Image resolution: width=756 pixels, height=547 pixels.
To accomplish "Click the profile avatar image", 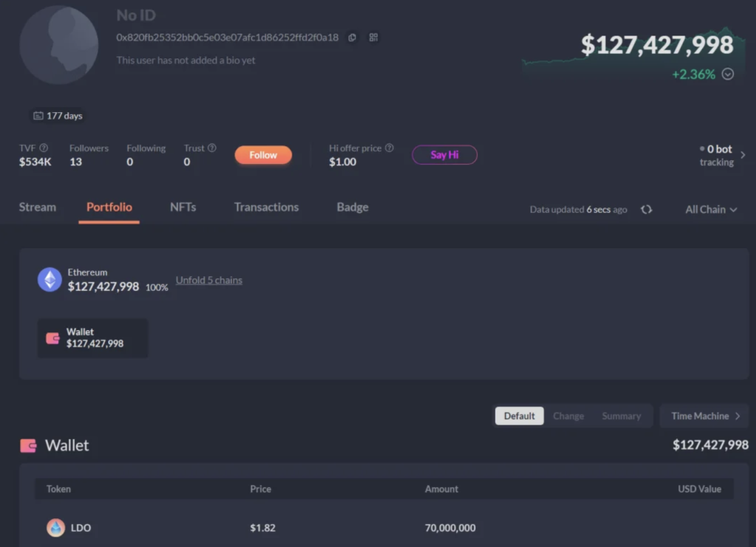I will (x=59, y=45).
